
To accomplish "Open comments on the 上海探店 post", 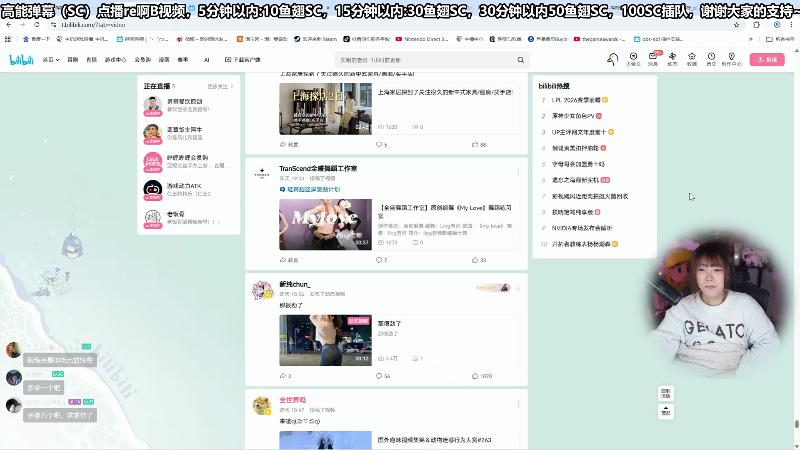I will pos(381,144).
